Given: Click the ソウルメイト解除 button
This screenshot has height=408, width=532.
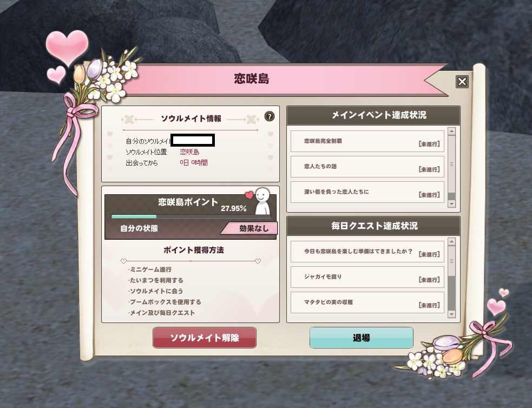Looking at the screenshot, I should (204, 338).
